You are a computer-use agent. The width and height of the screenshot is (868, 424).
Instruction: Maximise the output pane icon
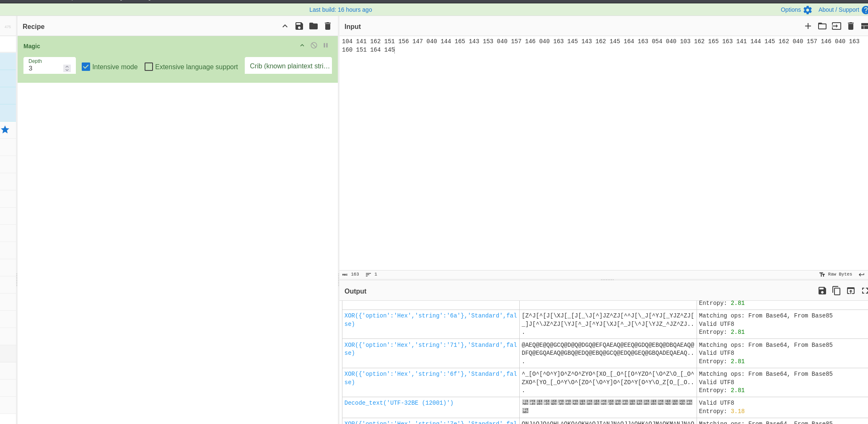pos(865,291)
